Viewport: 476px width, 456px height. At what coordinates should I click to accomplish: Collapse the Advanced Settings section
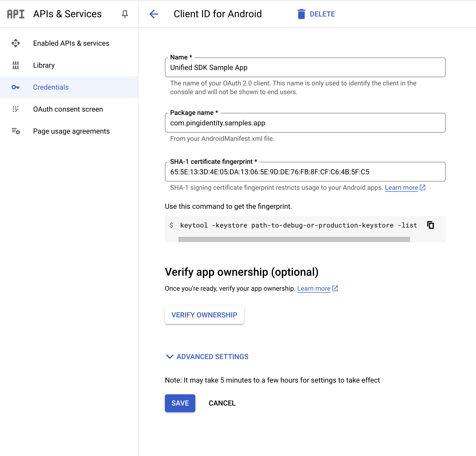click(x=169, y=357)
